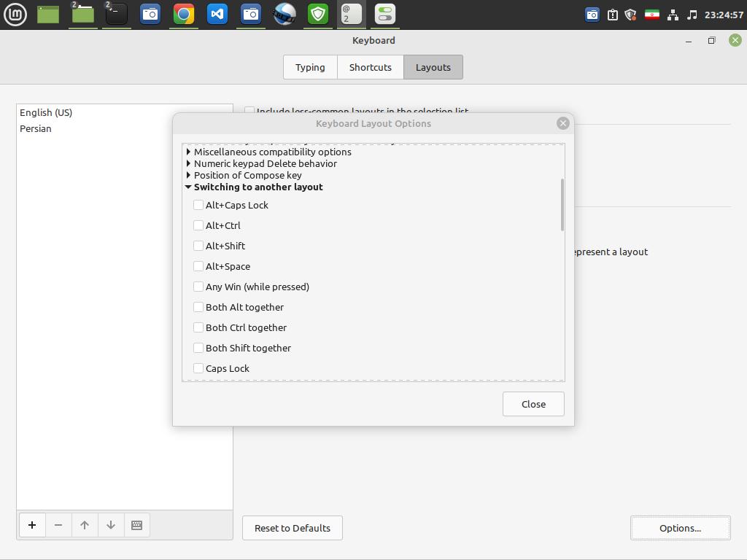Collapse Switching to another layout section
Viewport: 747px width, 560px height.
pos(189,187)
